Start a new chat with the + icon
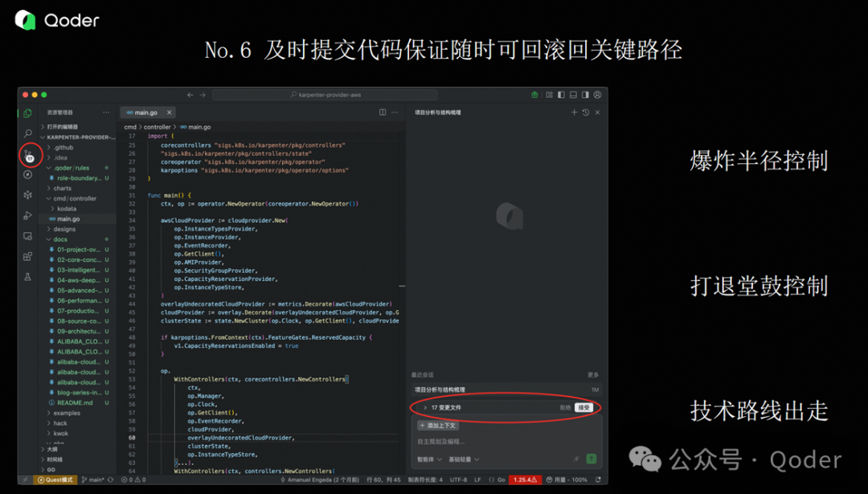 click(574, 112)
